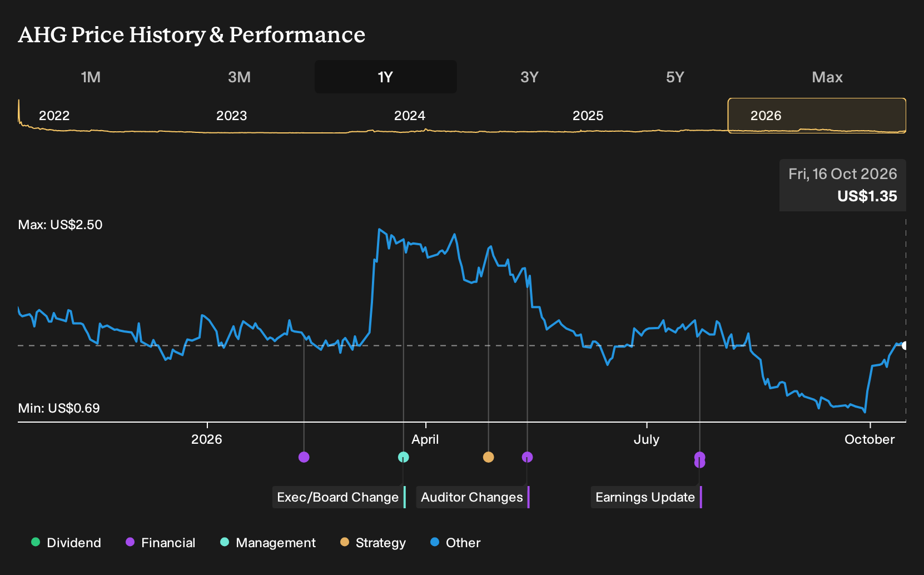This screenshot has width=924, height=575.
Task: Click the April axis label
Action: 425,439
